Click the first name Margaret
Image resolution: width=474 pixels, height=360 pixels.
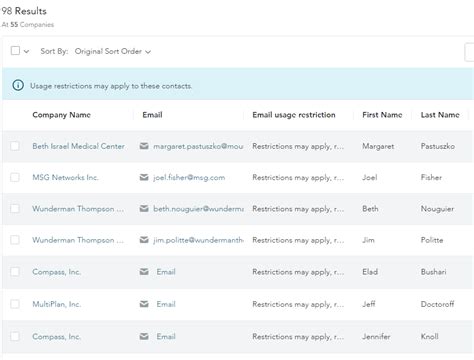378,146
